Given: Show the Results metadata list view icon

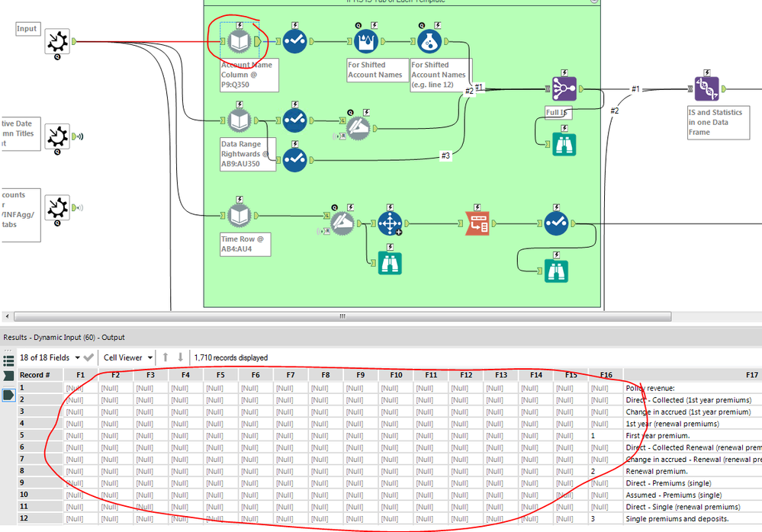Looking at the screenshot, I should click(8, 361).
